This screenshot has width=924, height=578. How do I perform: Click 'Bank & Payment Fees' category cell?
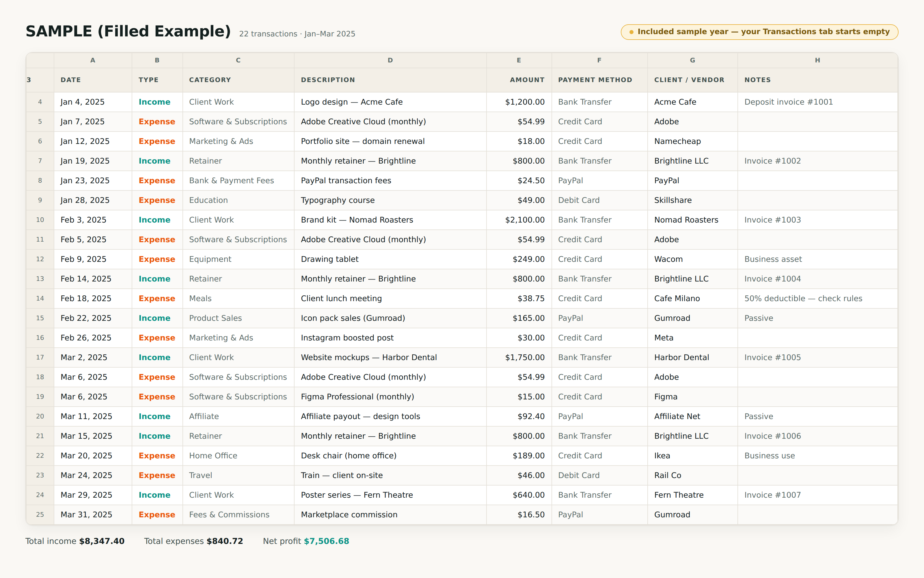(238, 180)
